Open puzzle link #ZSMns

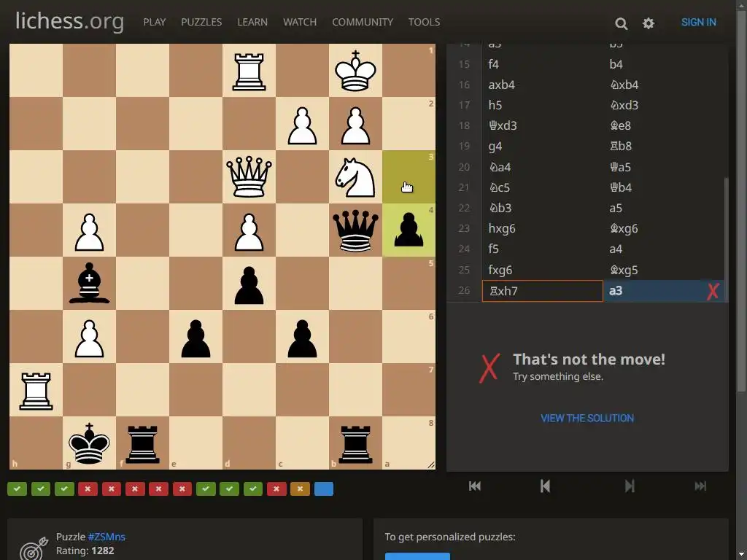107,537
